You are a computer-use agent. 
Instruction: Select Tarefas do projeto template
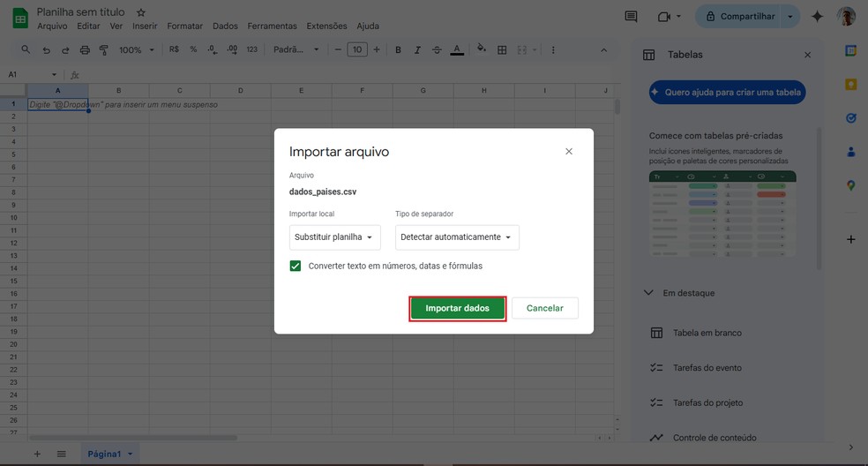point(707,402)
